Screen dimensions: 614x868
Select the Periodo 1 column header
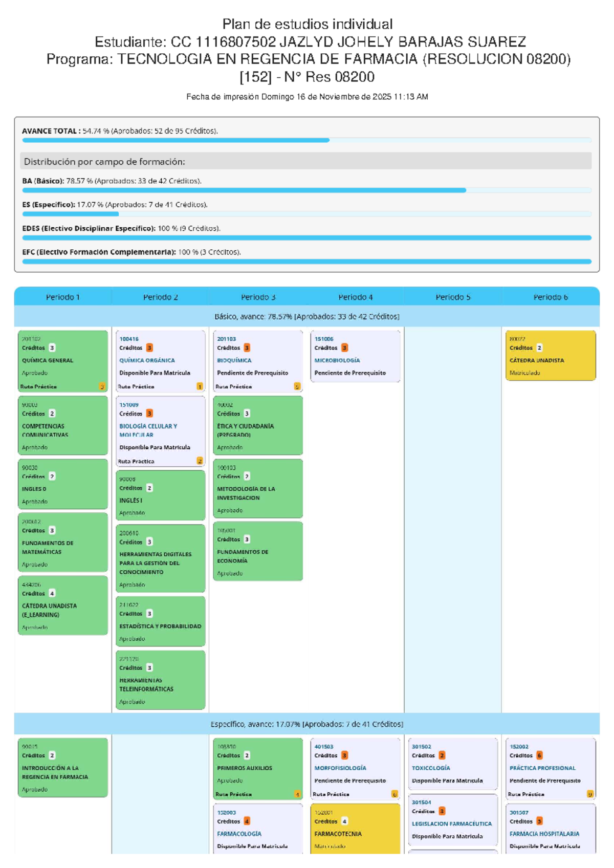click(x=63, y=297)
